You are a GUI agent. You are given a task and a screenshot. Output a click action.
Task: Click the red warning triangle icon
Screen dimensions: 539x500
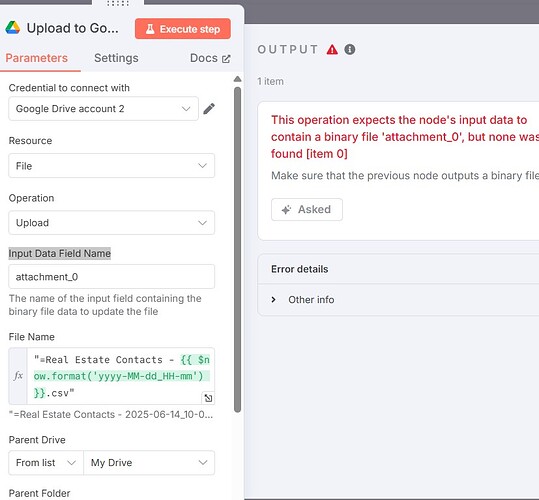point(332,49)
